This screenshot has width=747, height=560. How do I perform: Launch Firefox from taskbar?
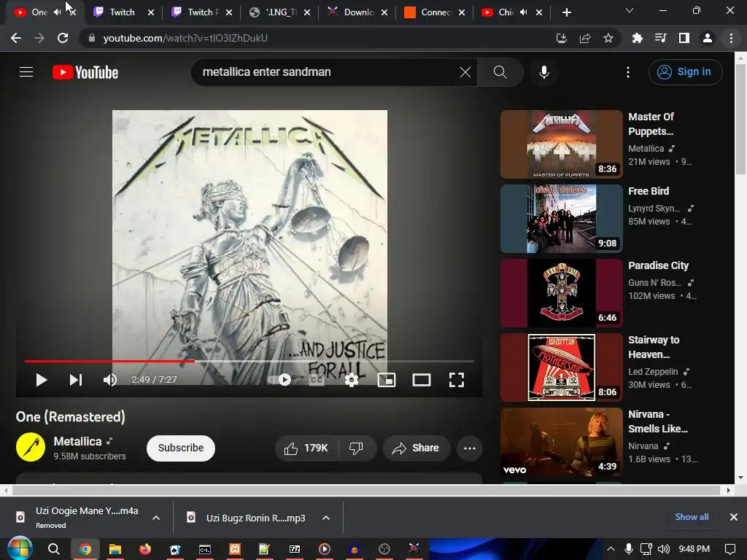pyautogui.click(x=145, y=549)
